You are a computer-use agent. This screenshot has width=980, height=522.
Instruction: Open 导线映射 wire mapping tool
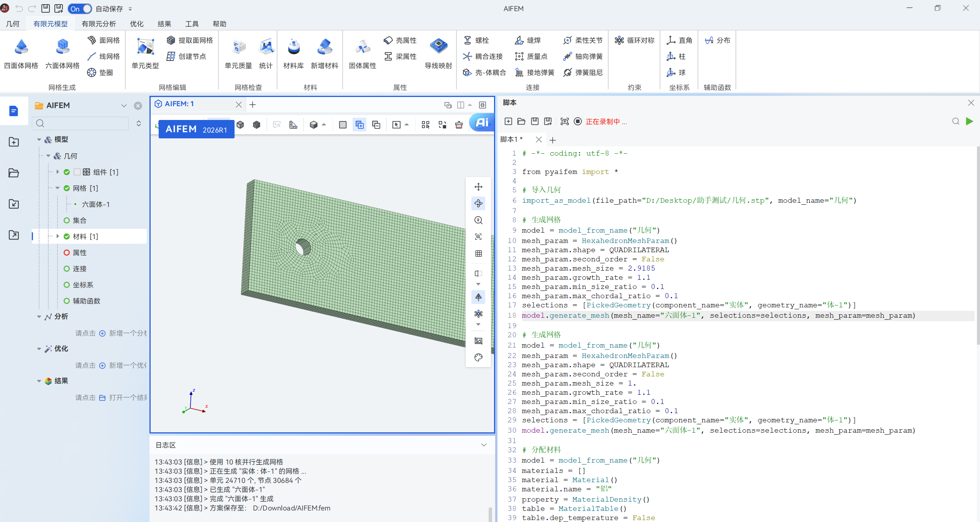pos(438,54)
